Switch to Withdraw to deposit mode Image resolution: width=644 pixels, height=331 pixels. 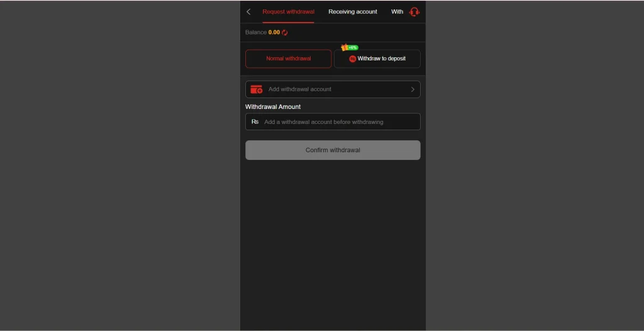point(377,59)
